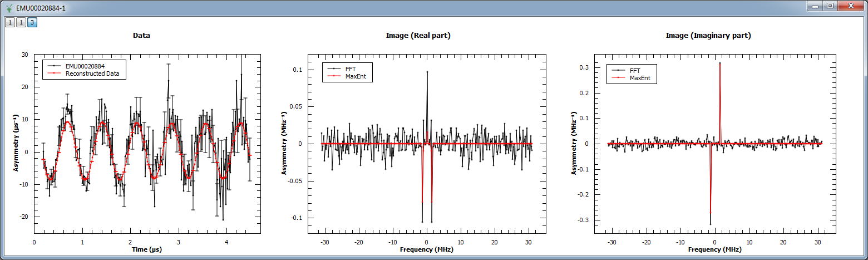Select the leftmost layer button labeled 1

pos(10,22)
